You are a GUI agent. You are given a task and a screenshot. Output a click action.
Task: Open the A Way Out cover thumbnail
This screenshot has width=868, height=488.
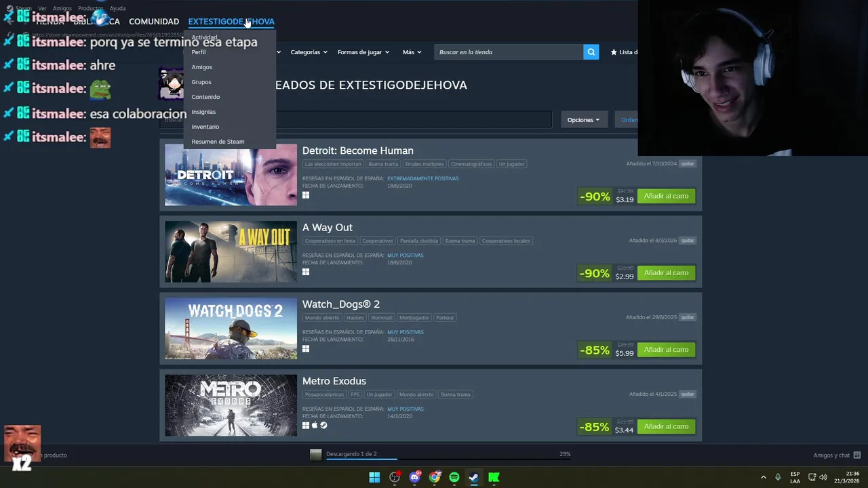point(231,251)
